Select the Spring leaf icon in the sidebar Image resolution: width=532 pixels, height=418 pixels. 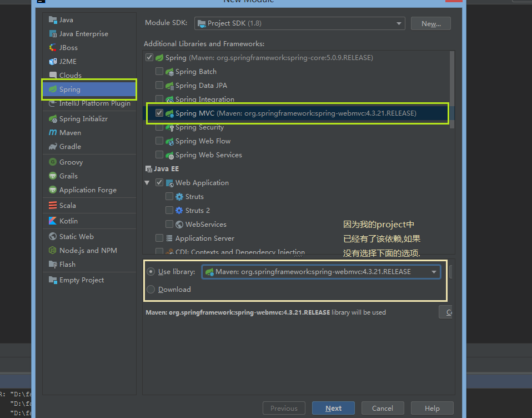click(x=53, y=89)
